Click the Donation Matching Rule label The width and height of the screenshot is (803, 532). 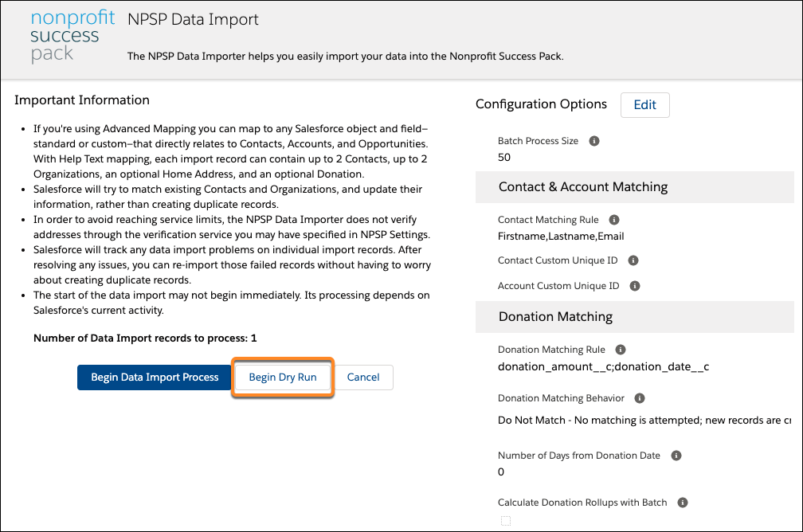pos(551,350)
